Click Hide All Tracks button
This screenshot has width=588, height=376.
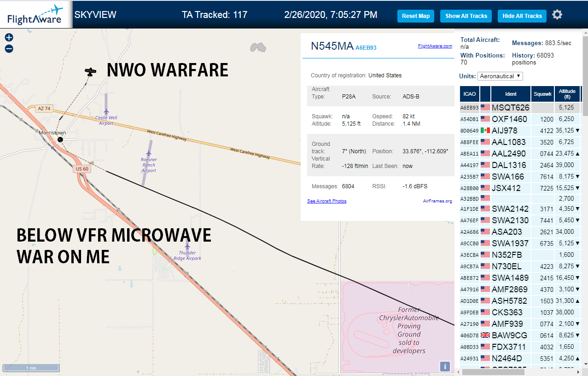(522, 16)
